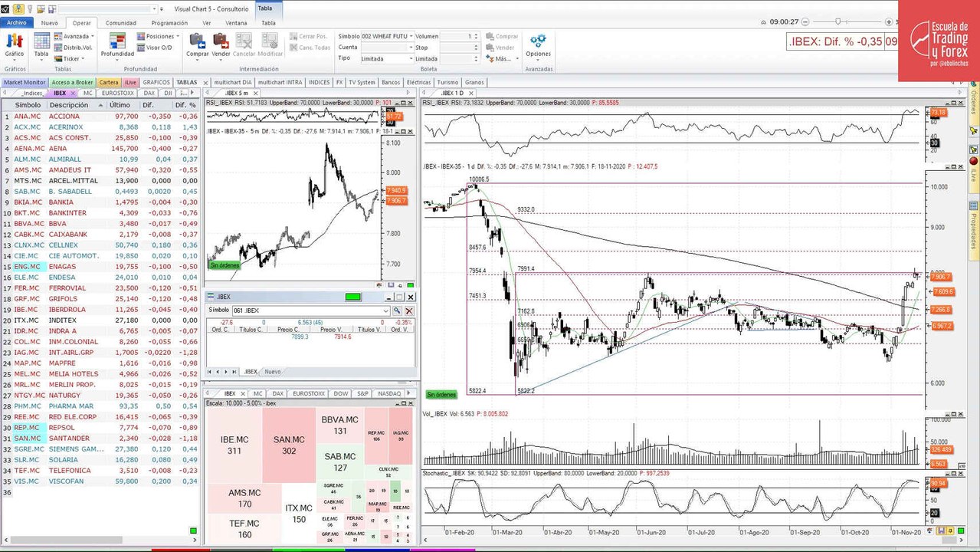Close the TABLAS workspace tab with its X

204,82
